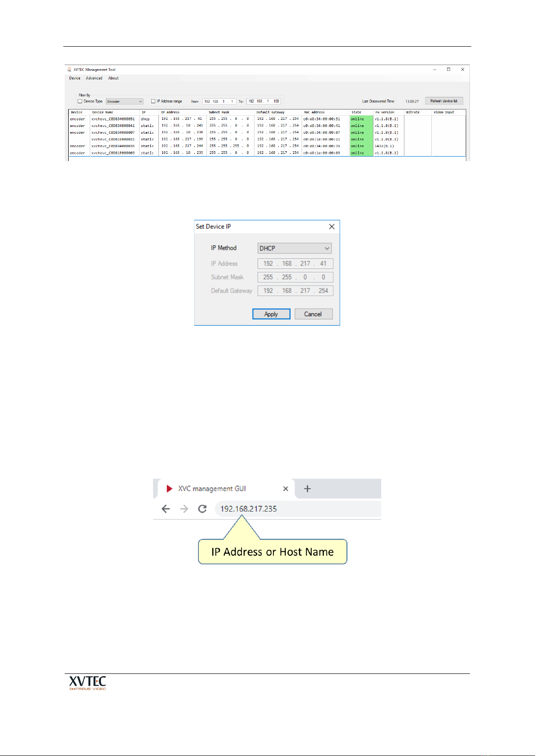Click the Refresh device list button
This screenshot has width=535, height=756.
pos(444,101)
